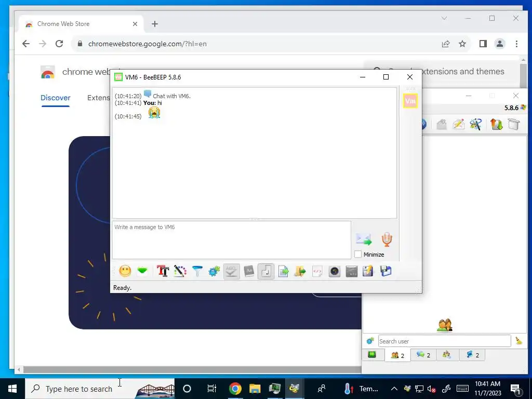The height and width of the screenshot is (399, 532).
Task: Open a new Chrome tab
Action: [x=155, y=24]
